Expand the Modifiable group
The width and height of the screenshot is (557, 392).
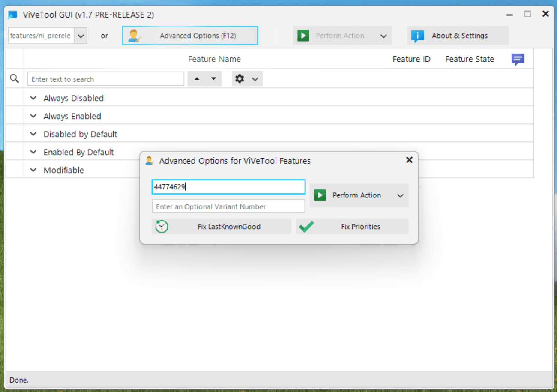33,170
